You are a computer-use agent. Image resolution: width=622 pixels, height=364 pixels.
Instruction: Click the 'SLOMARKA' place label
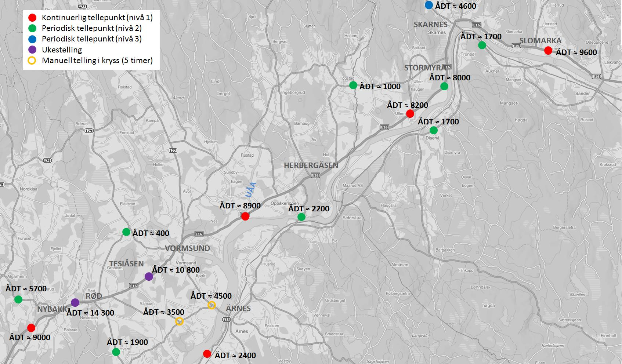540,41
